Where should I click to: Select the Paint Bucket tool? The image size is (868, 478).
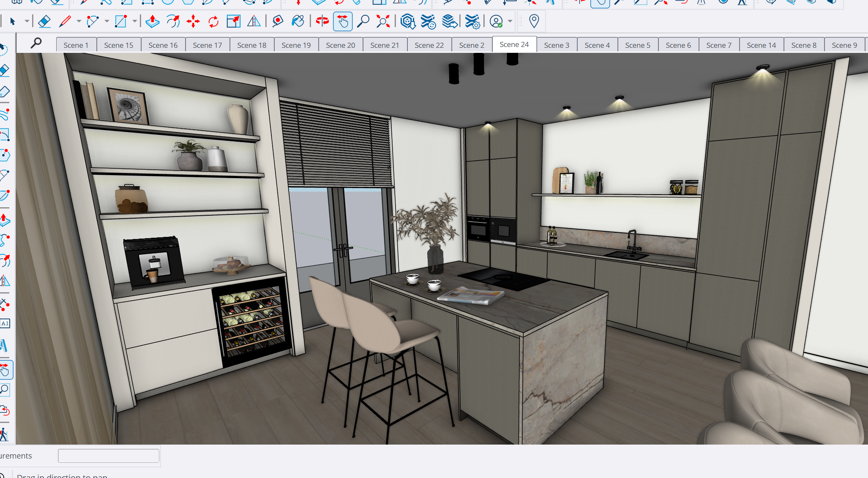point(298,21)
